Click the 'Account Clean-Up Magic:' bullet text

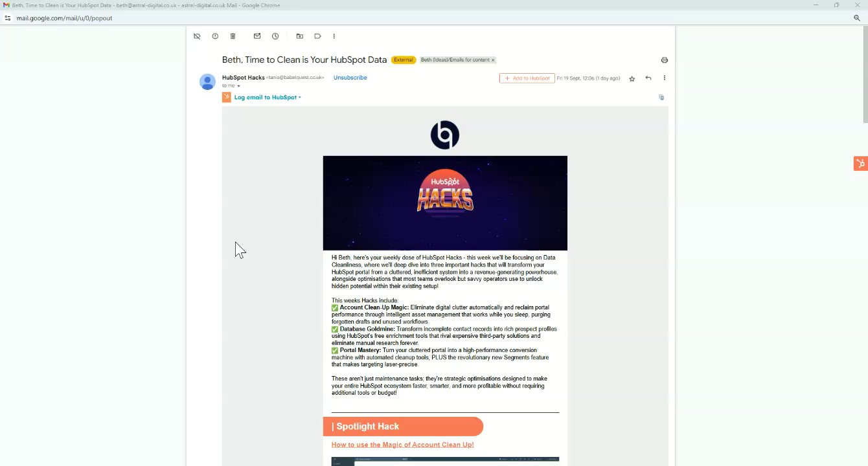coord(374,307)
